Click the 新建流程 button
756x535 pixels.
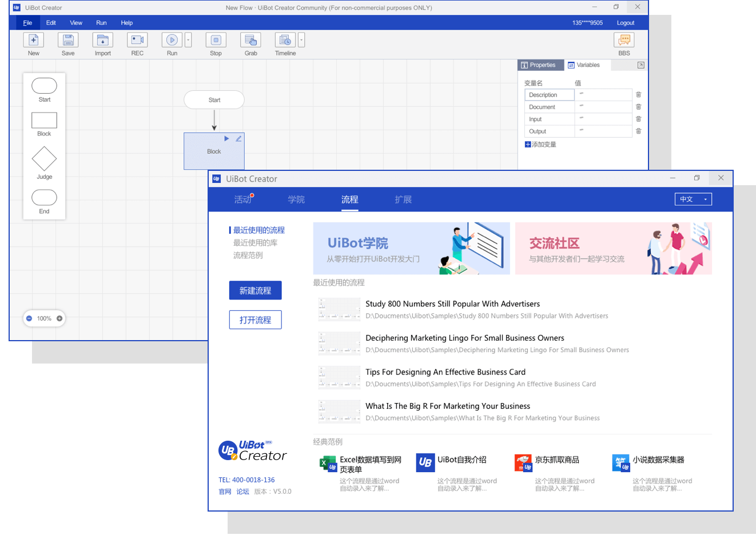(x=256, y=290)
